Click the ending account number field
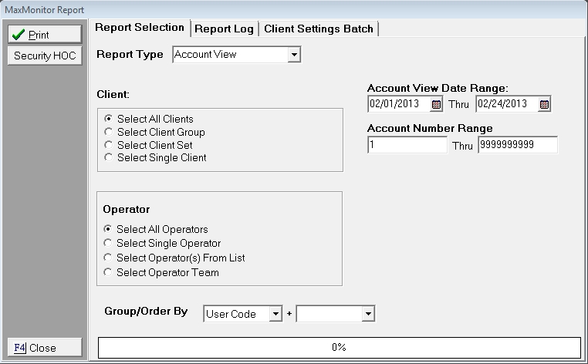 (517, 145)
